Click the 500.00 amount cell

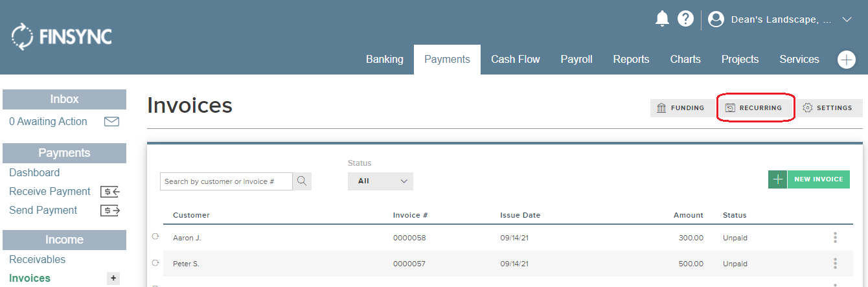tap(691, 264)
